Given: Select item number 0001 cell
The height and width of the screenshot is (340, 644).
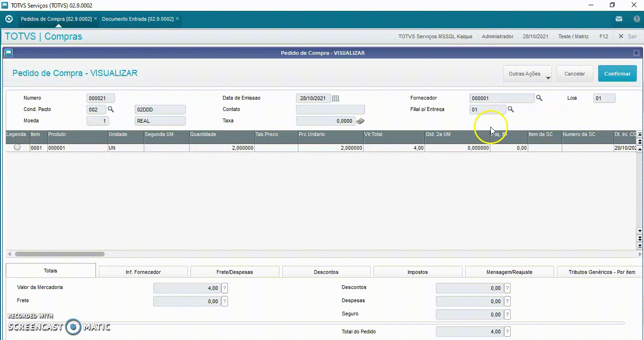Looking at the screenshot, I should click(39, 148).
